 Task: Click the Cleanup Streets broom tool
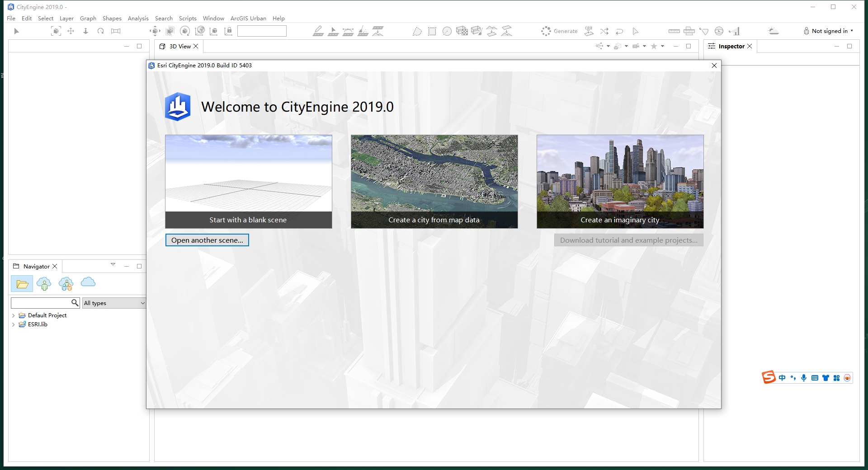tap(363, 31)
